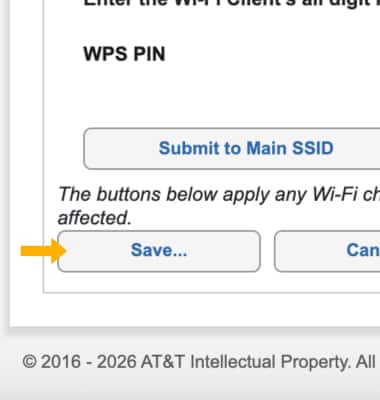Image resolution: width=380 pixels, height=400 pixels.
Task: Click the gray footer background below the copyright
Action: (190, 387)
